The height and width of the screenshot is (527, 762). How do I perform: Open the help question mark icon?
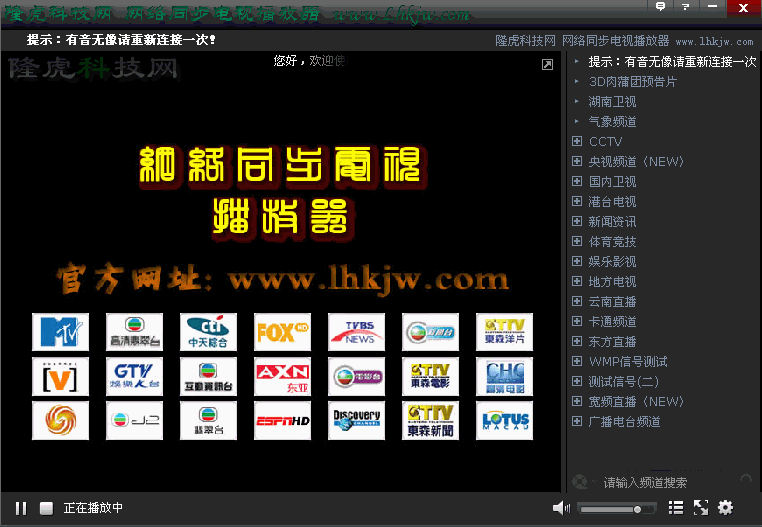[686, 6]
